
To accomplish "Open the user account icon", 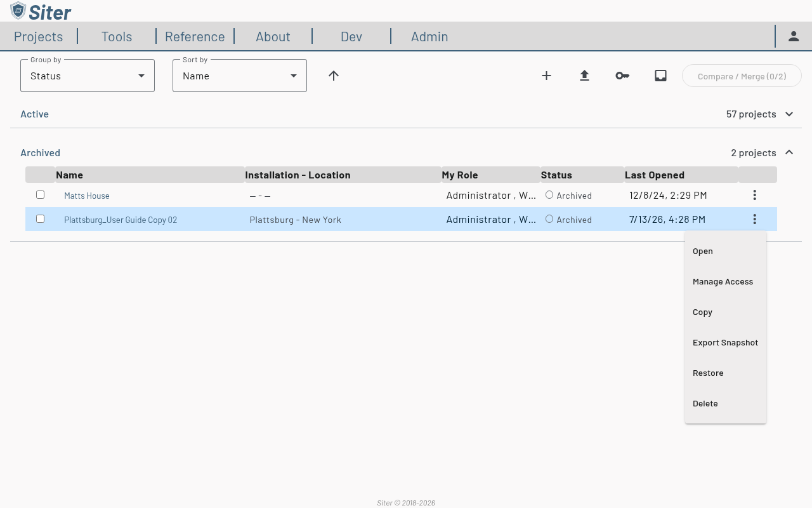I will click(794, 36).
